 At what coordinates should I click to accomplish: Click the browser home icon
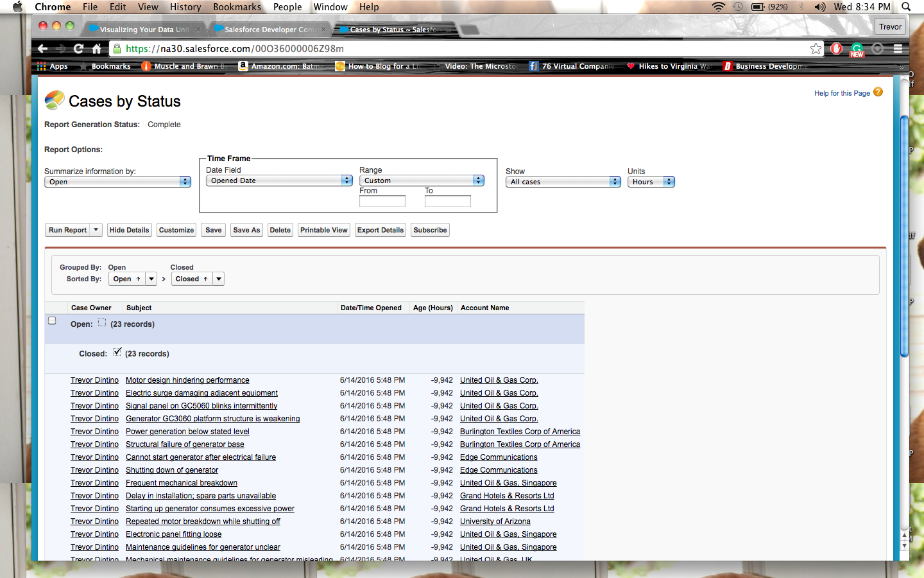[96, 48]
